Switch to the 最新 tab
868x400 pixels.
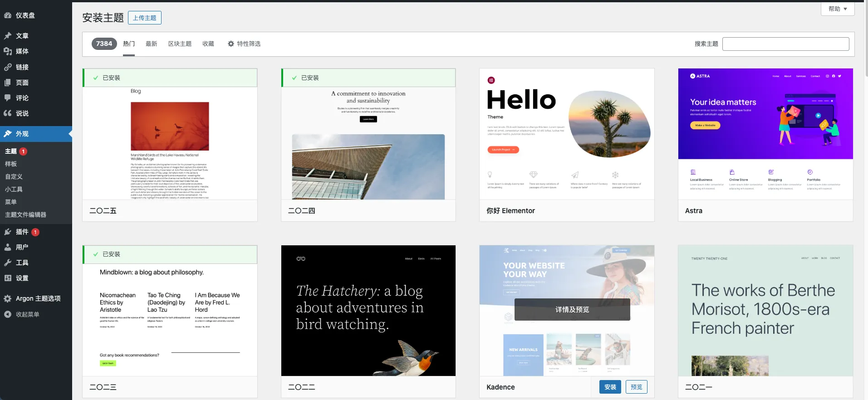151,44
